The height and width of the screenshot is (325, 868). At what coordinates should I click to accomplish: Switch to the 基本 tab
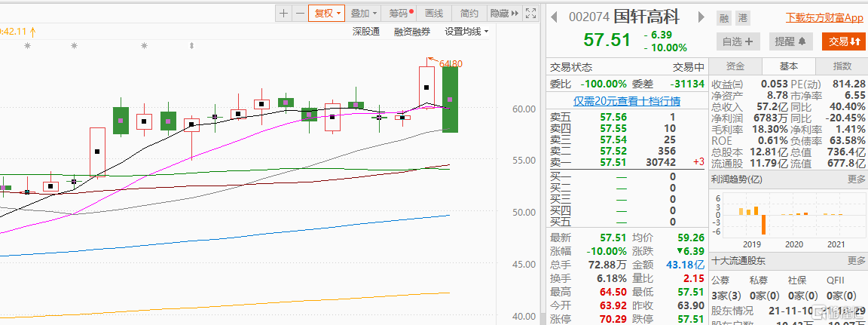(788, 66)
